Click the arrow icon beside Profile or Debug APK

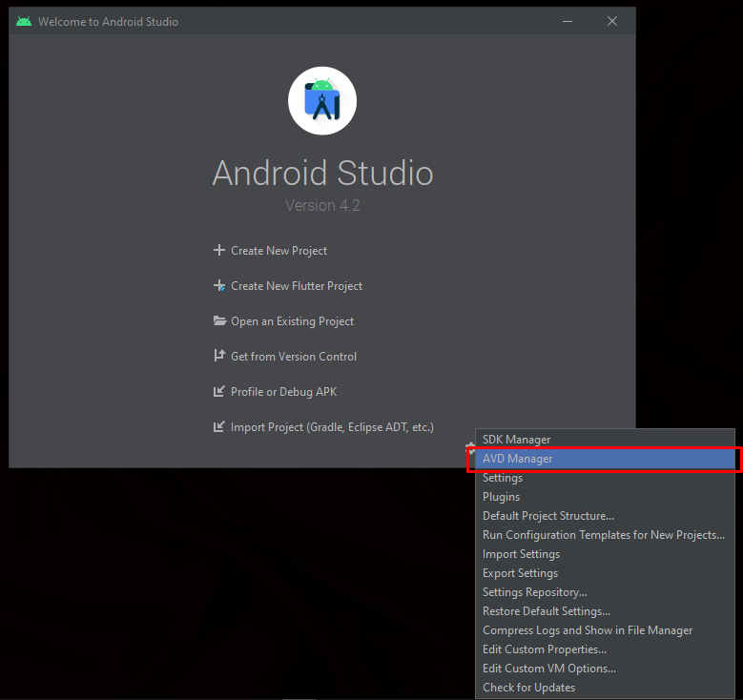point(219,391)
